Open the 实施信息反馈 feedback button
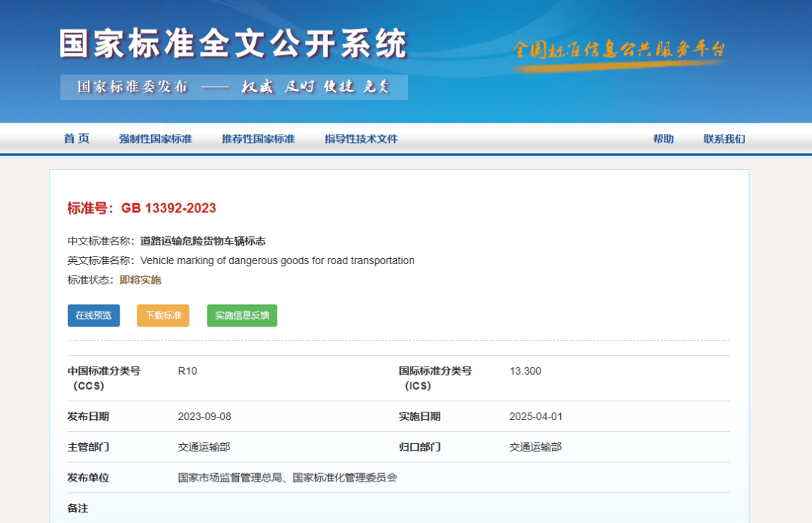812x523 pixels. point(241,315)
